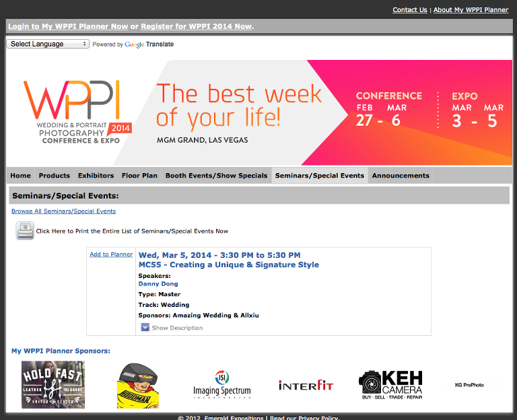The width and height of the screenshot is (517, 420).
Task: Open the Floor Plan tab
Action: pyautogui.click(x=139, y=176)
